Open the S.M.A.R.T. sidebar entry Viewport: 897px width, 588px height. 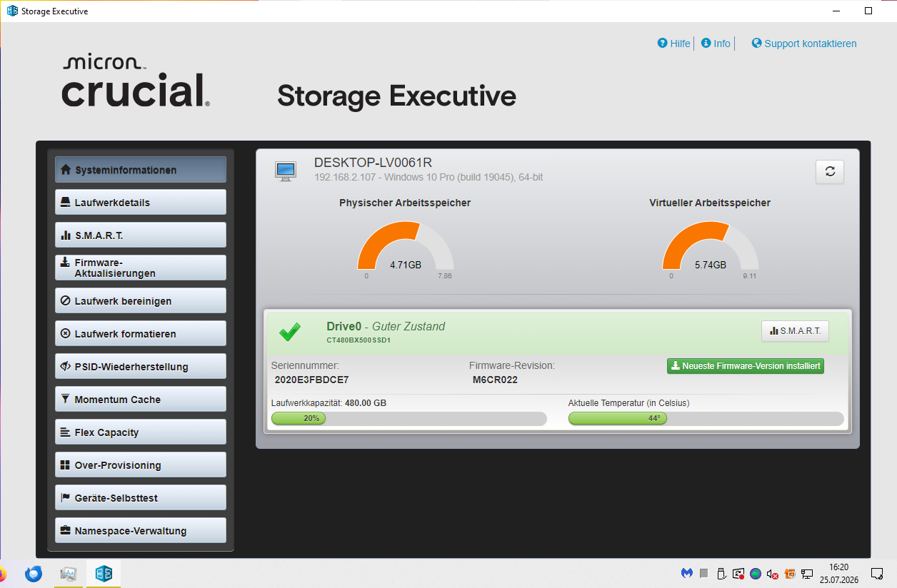[141, 235]
